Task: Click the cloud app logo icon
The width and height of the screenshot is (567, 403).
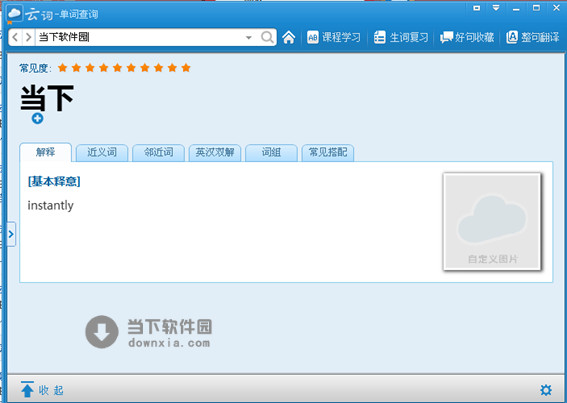Action: pyautogui.click(x=14, y=13)
